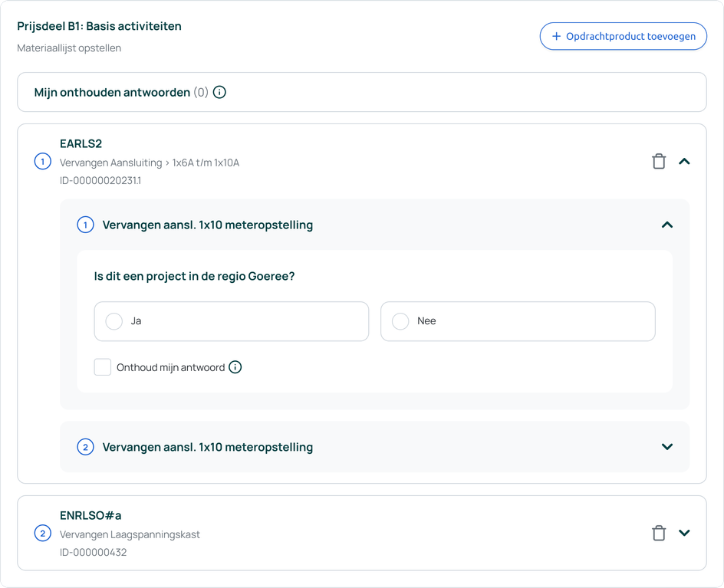Open info icon next to Onthoud mijn antwoord
This screenshot has width=724, height=588.
(235, 367)
